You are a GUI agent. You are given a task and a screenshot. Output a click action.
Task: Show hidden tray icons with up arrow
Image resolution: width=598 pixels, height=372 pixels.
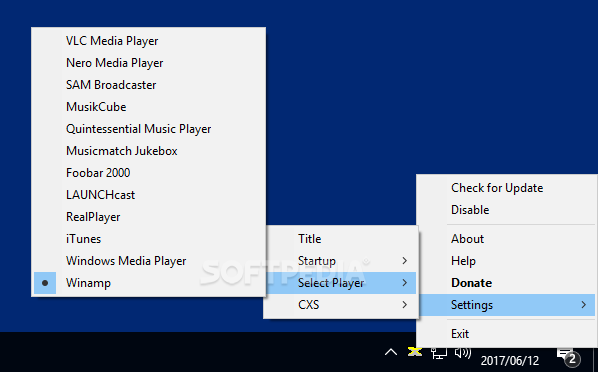point(391,352)
